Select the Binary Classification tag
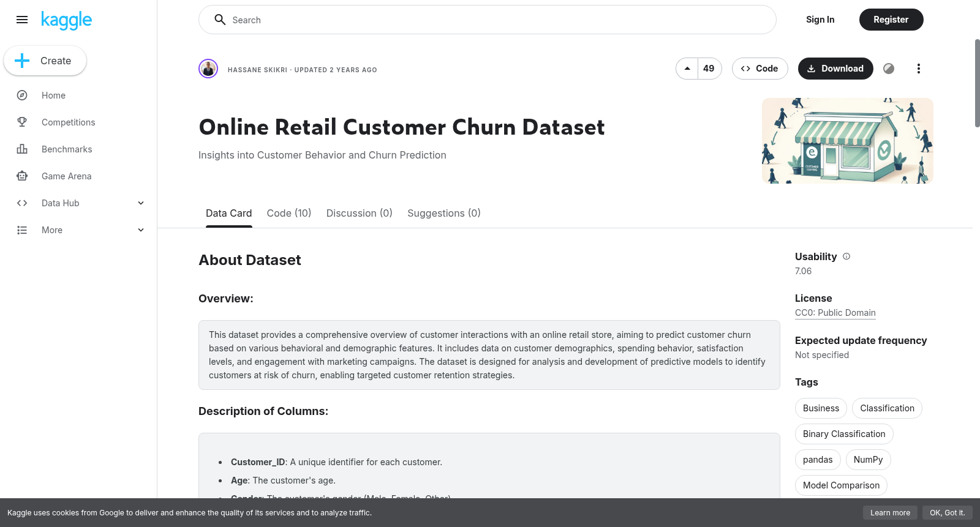Image resolution: width=980 pixels, height=527 pixels. point(844,434)
